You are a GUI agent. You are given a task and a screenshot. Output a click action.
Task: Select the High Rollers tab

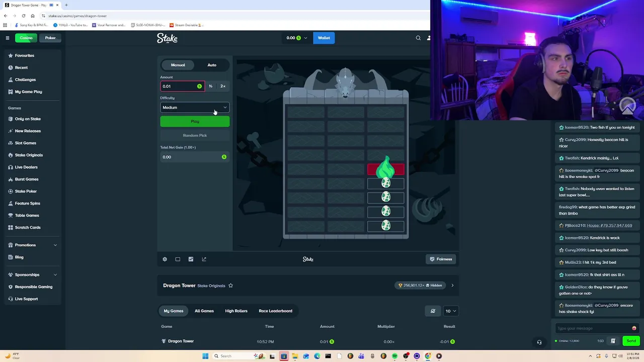coord(236,311)
